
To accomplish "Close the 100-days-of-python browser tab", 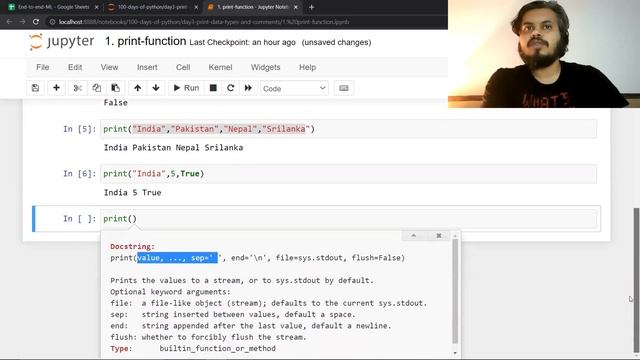I will pos(196,7).
